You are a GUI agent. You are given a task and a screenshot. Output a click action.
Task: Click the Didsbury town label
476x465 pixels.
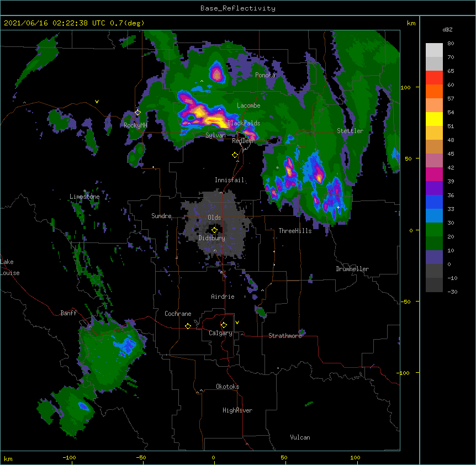tap(212, 238)
